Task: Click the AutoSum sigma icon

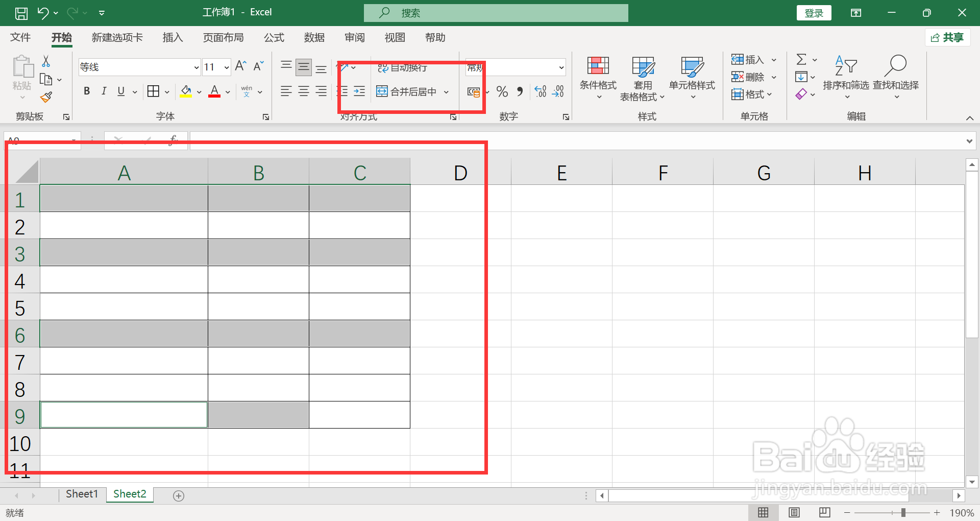Action: click(802, 60)
